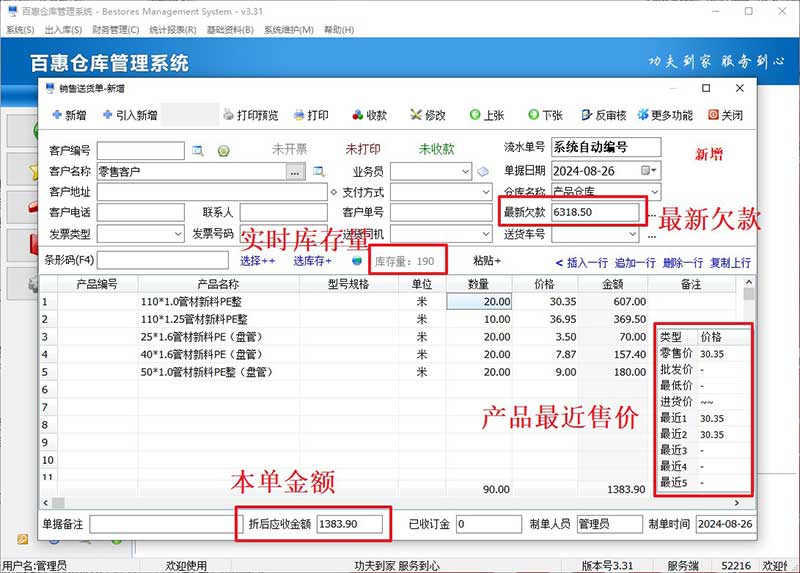Click search icon beside 客户名称 field
This screenshot has width=800, height=573.
point(319,172)
